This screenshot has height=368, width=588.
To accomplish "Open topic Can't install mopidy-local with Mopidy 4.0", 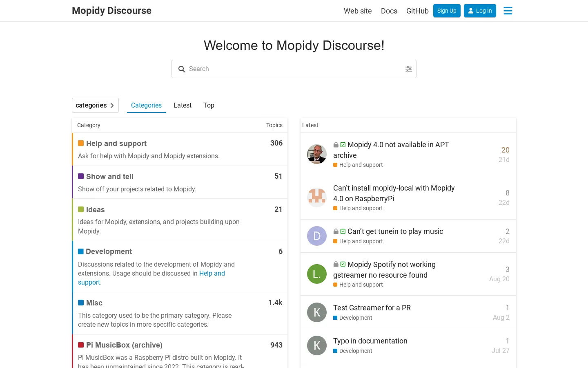I will pyautogui.click(x=394, y=193).
